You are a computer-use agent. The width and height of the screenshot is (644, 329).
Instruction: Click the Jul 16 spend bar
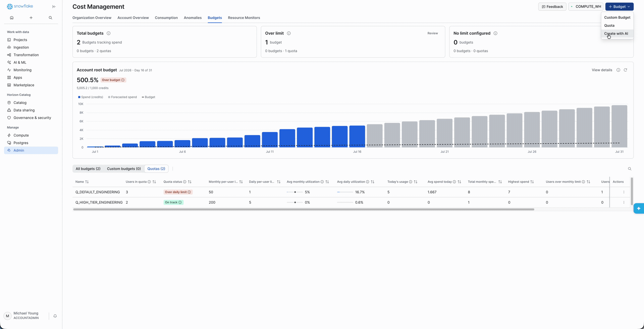pos(357,136)
